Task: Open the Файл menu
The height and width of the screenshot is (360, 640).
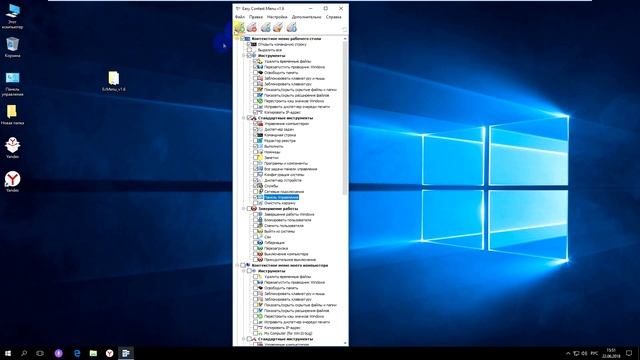Action: (x=240, y=17)
